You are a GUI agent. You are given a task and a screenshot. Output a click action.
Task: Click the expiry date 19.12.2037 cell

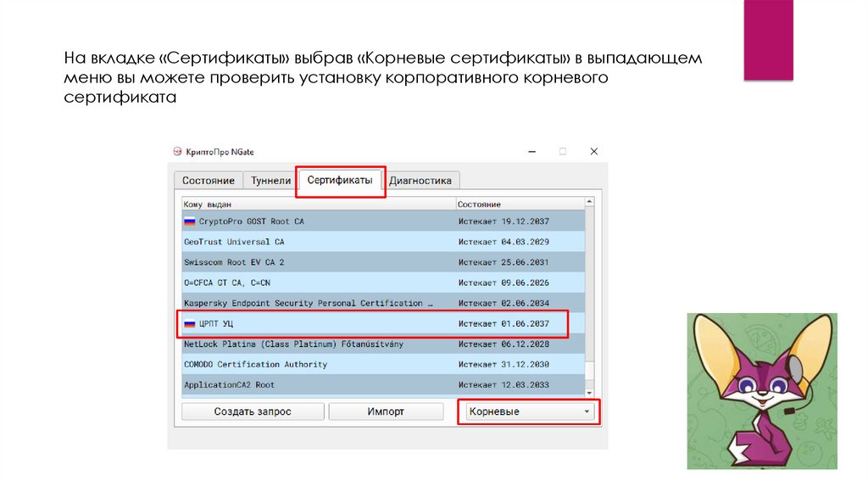[504, 221]
